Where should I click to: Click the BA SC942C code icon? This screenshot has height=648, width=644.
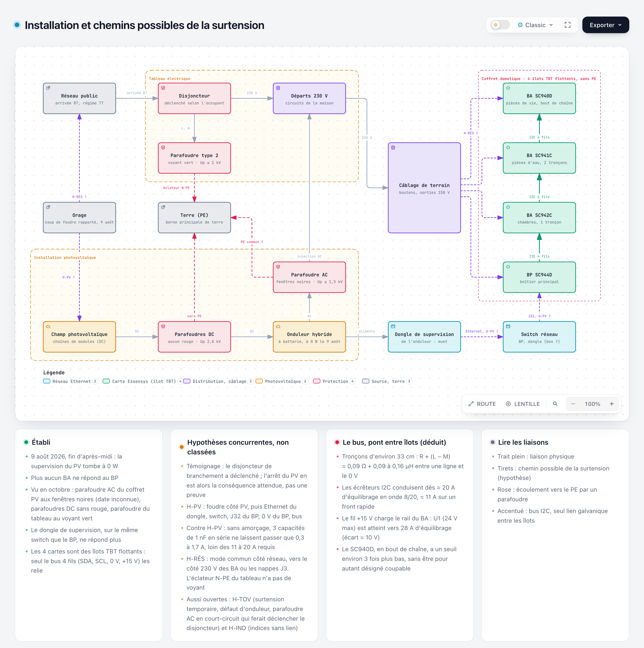(508, 207)
